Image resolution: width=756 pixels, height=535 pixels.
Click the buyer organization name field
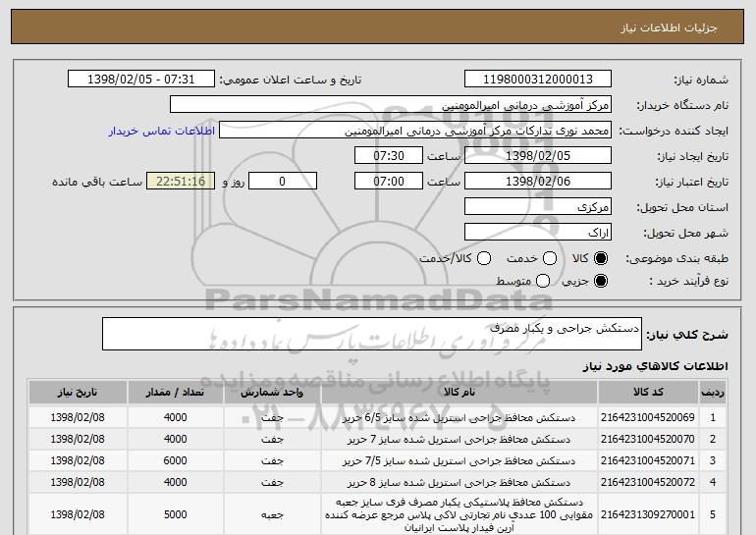[x=391, y=105]
